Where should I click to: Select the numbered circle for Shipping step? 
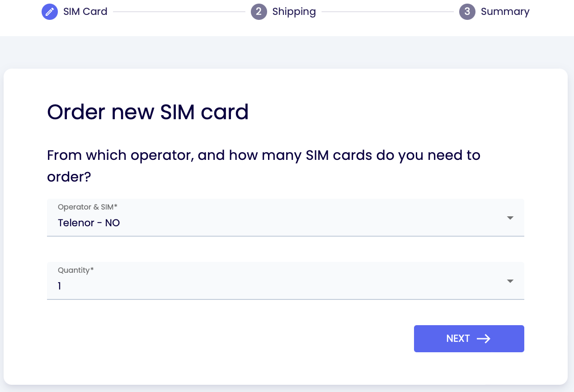259,12
